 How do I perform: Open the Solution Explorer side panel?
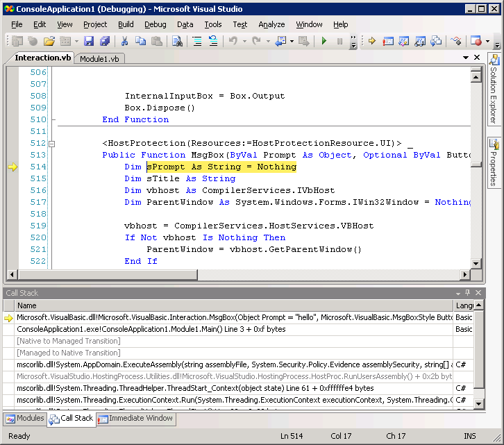[494, 89]
